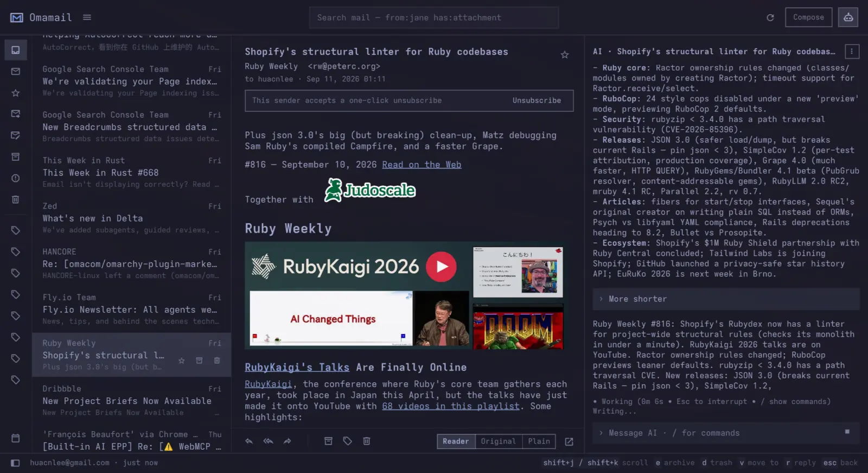Image resolution: width=868 pixels, height=473 pixels.
Task: Open the Inbox folder in the sidebar
Action: click(16, 50)
